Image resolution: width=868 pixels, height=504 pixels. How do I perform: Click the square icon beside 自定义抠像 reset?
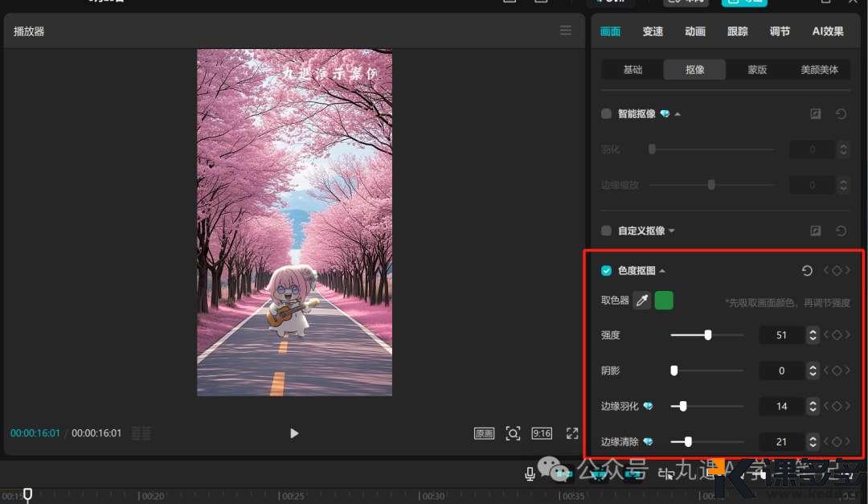(x=816, y=231)
